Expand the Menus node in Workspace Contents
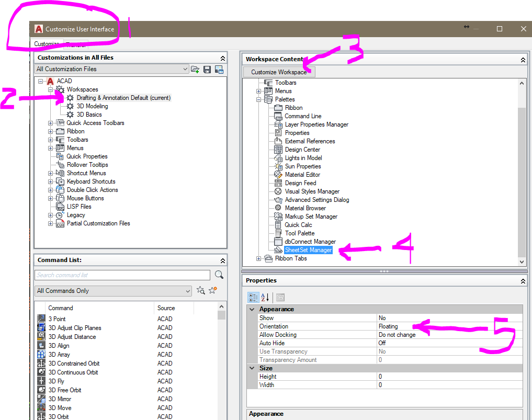Screen dimensions: 532x420 pos(258,91)
